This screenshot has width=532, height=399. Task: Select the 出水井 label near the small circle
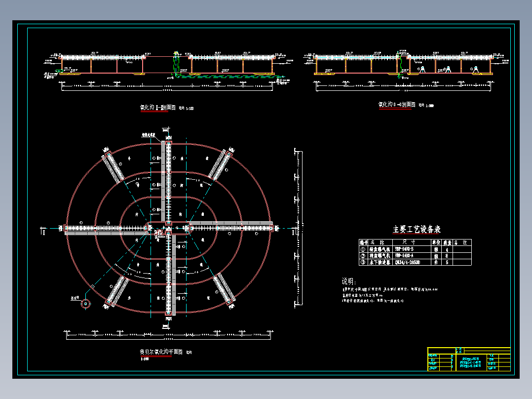75,298
